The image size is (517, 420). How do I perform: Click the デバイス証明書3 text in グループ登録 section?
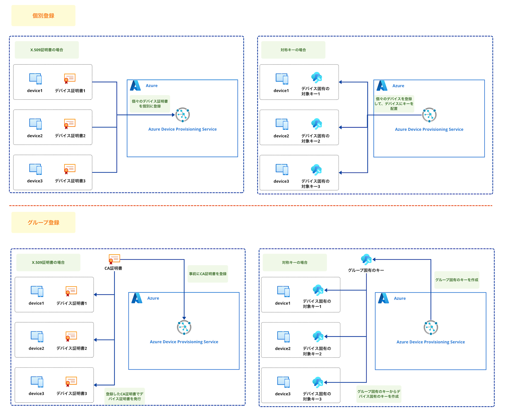point(72,393)
